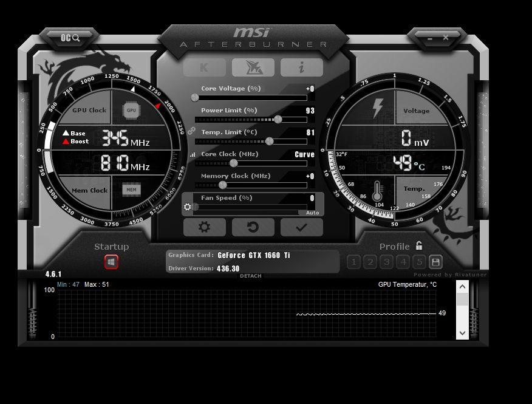Screen dimensions: 532x404
Task: Click the graph scrollbar down arrow
Action: tap(462, 333)
